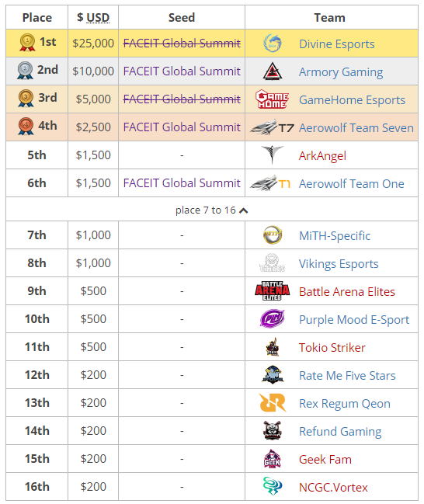
Task: Click the Divine Esports team logo
Action: click(x=272, y=43)
